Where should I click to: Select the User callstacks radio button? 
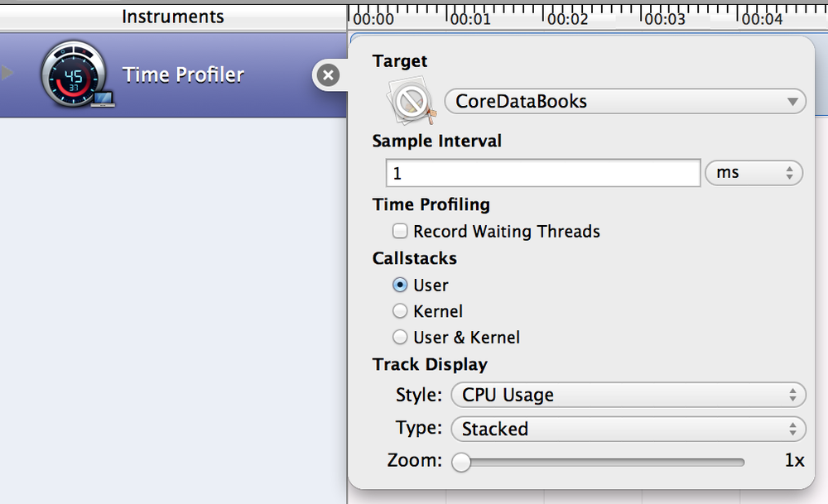tap(401, 286)
